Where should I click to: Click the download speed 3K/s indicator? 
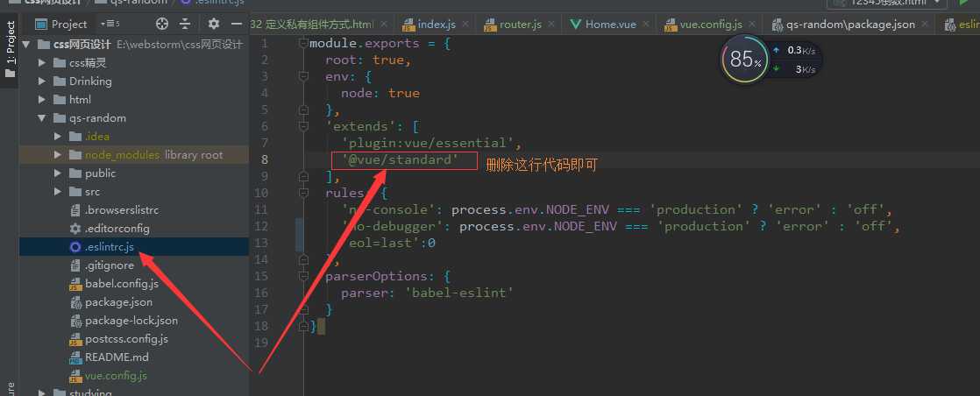point(794,69)
